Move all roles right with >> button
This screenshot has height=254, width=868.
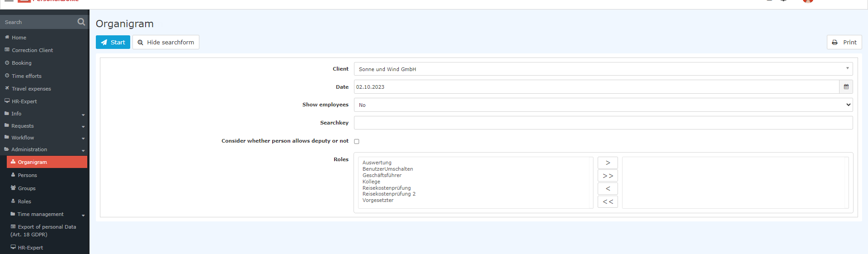(x=608, y=176)
